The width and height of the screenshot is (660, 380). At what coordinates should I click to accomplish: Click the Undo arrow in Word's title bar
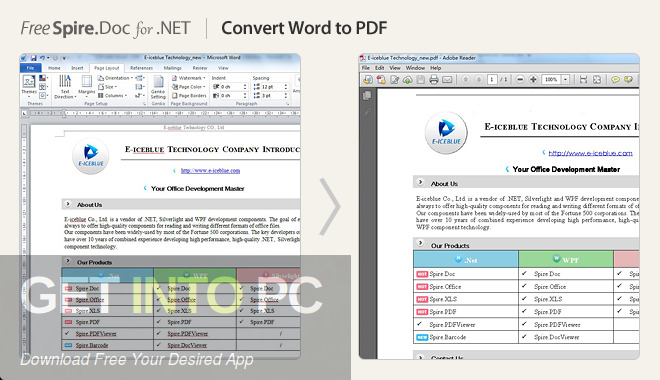coord(42,58)
